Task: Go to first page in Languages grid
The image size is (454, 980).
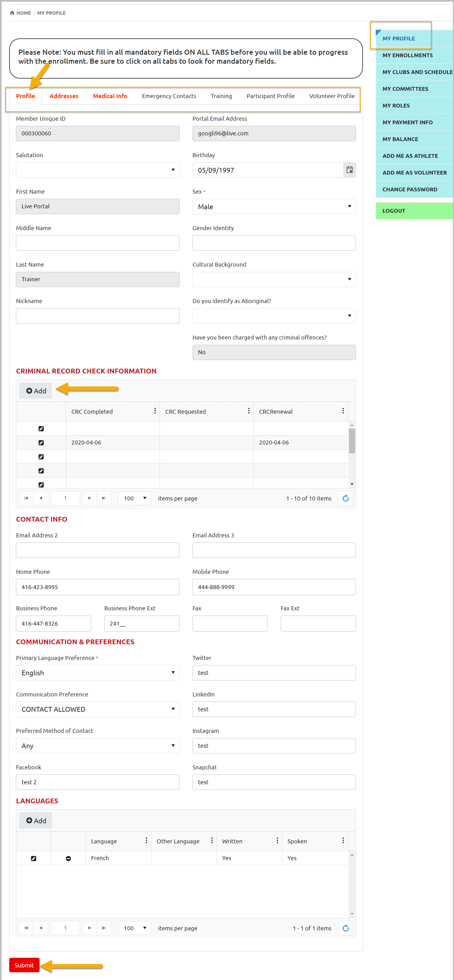Action: click(x=26, y=928)
